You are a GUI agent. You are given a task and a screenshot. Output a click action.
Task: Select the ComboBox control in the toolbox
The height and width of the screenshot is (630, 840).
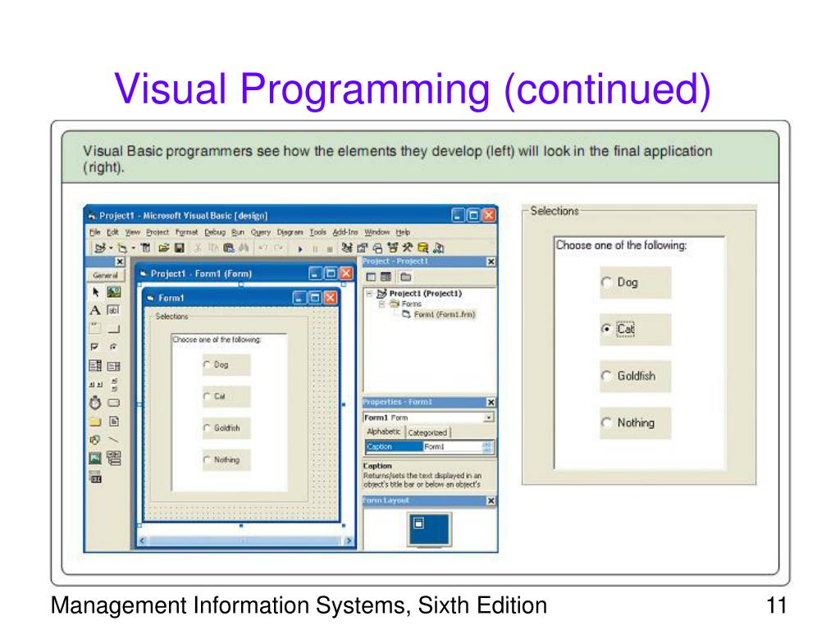point(95,366)
